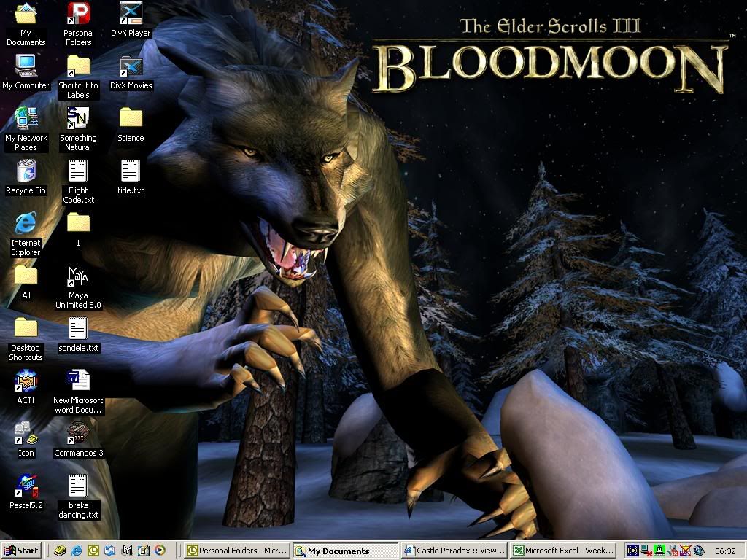Open the folder named 1
The image size is (747, 560).
(78, 228)
